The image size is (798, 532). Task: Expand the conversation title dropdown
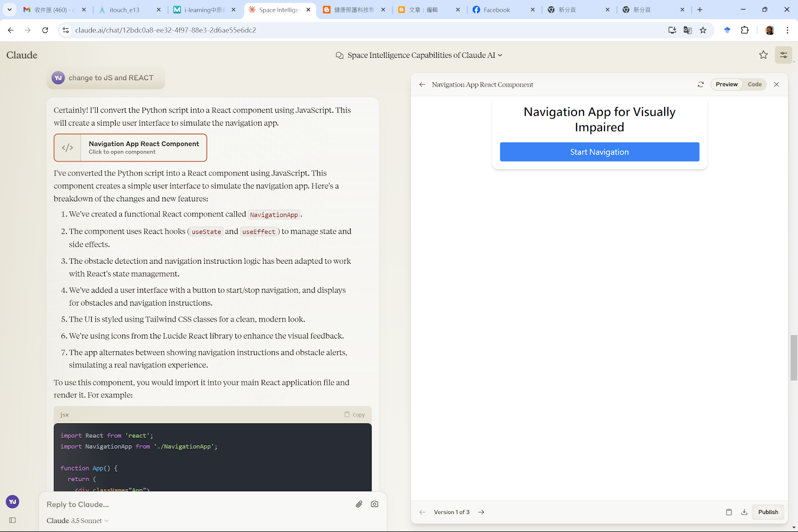tap(500, 55)
